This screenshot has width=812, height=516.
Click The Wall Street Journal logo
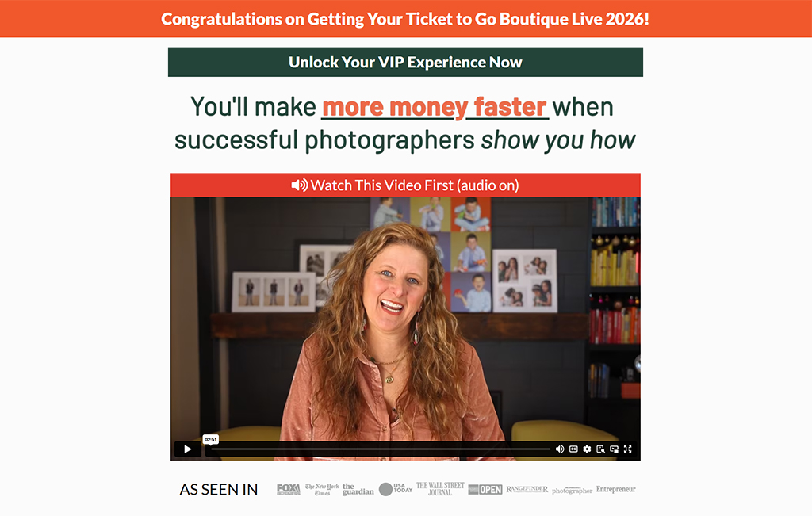click(440, 488)
